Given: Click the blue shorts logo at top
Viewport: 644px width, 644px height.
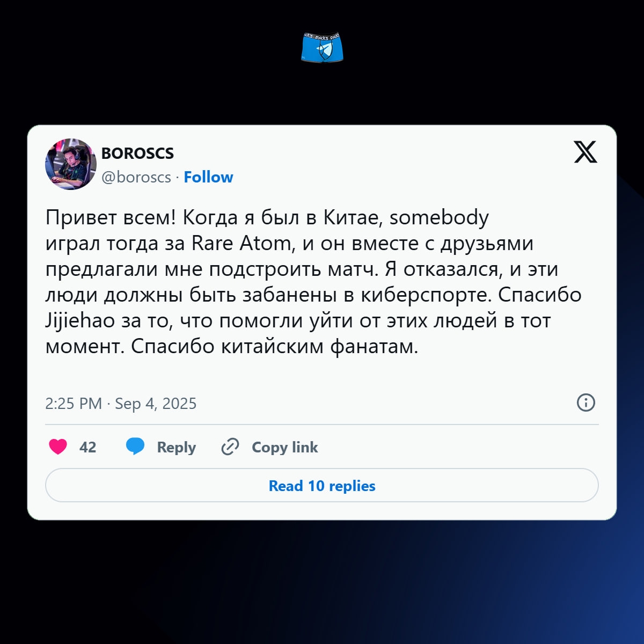Looking at the screenshot, I should tap(322, 47).
